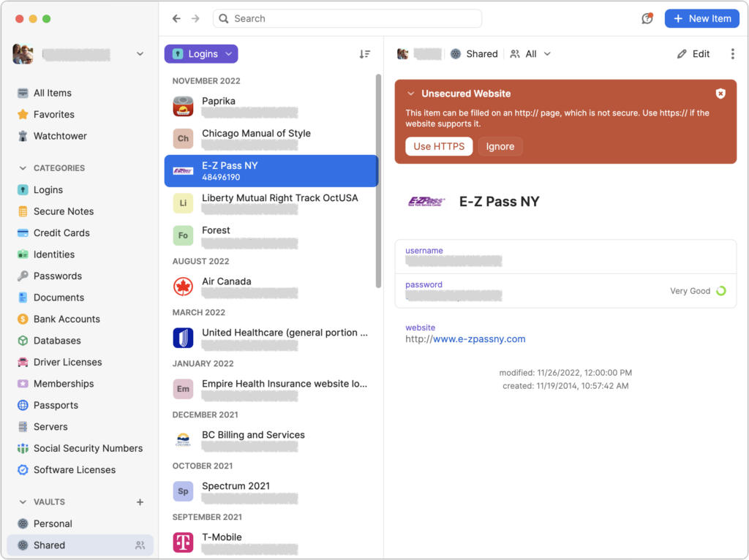Dismiss the Unsecured Website warning shield icon
The image size is (749, 560).
[x=720, y=94]
